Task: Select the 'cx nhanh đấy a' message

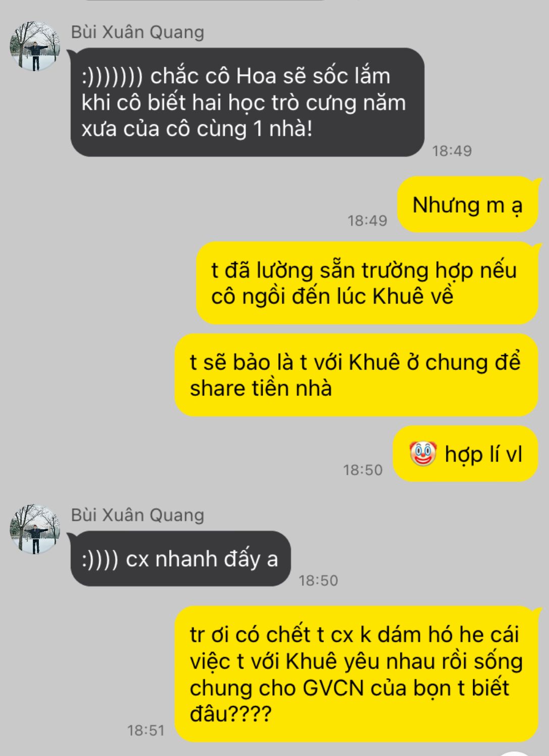Action: [x=180, y=559]
